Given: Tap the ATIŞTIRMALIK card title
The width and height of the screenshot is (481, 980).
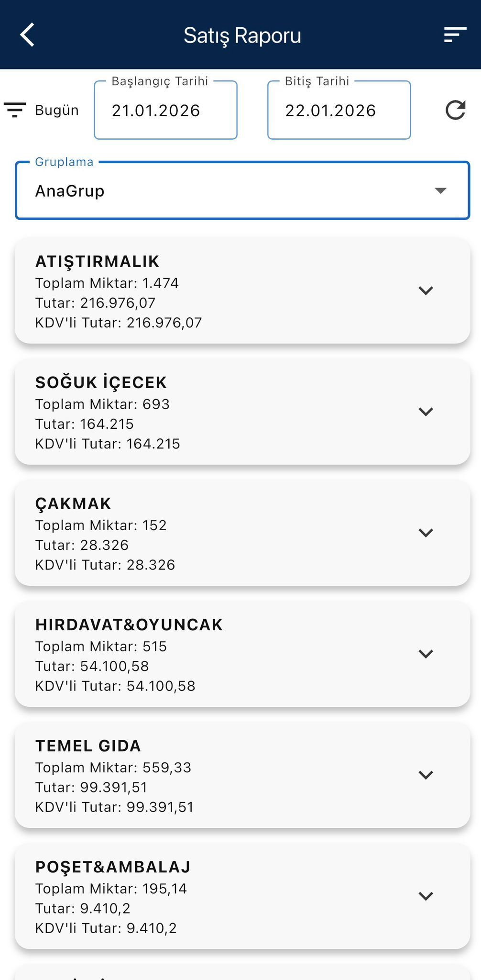Looking at the screenshot, I should [x=97, y=262].
